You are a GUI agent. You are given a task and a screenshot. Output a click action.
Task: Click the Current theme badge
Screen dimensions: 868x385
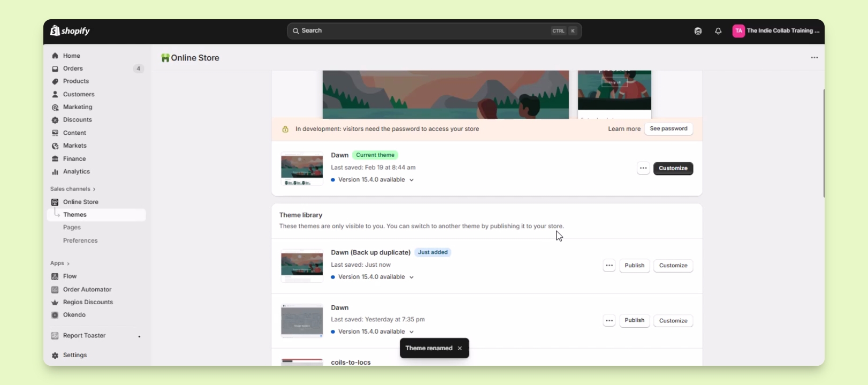(375, 155)
